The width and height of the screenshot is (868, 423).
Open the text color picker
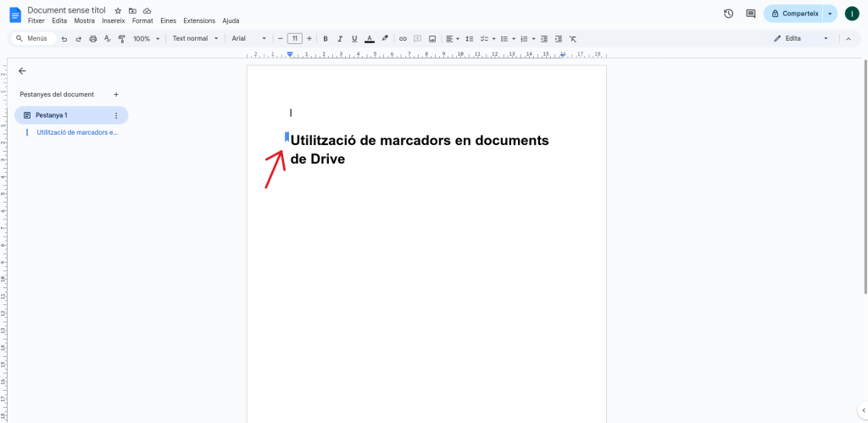pos(369,39)
